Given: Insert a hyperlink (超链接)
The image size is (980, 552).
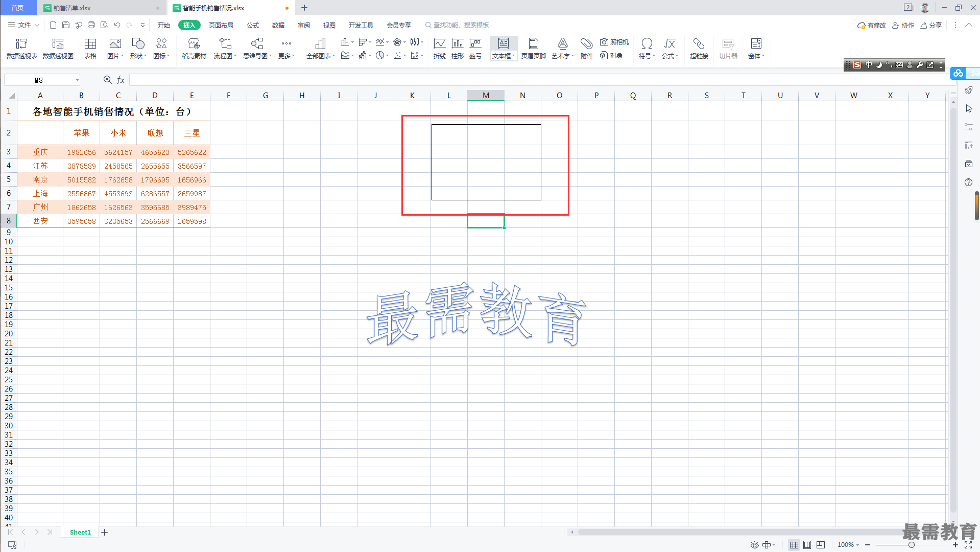Looking at the screenshot, I should click(699, 49).
